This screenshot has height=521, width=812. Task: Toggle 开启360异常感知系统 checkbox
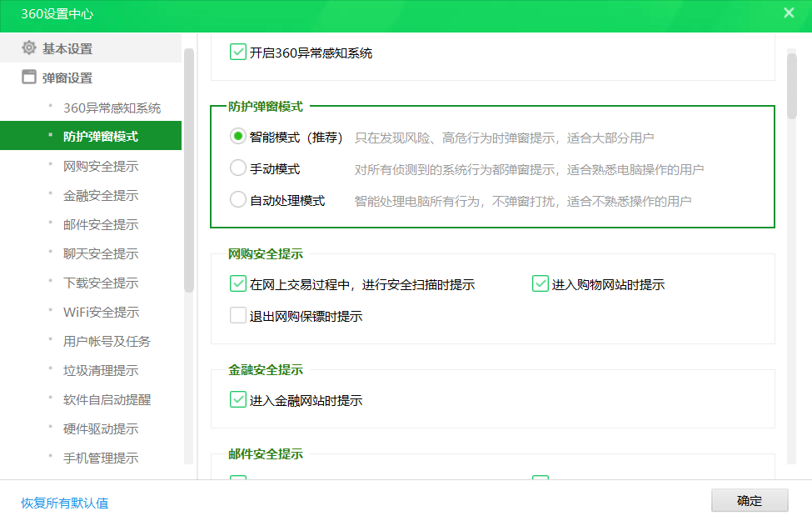pos(237,52)
